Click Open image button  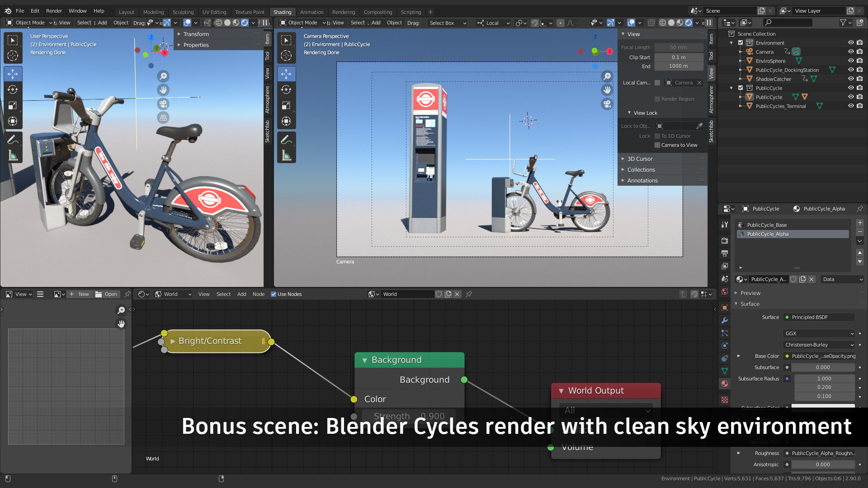106,294
